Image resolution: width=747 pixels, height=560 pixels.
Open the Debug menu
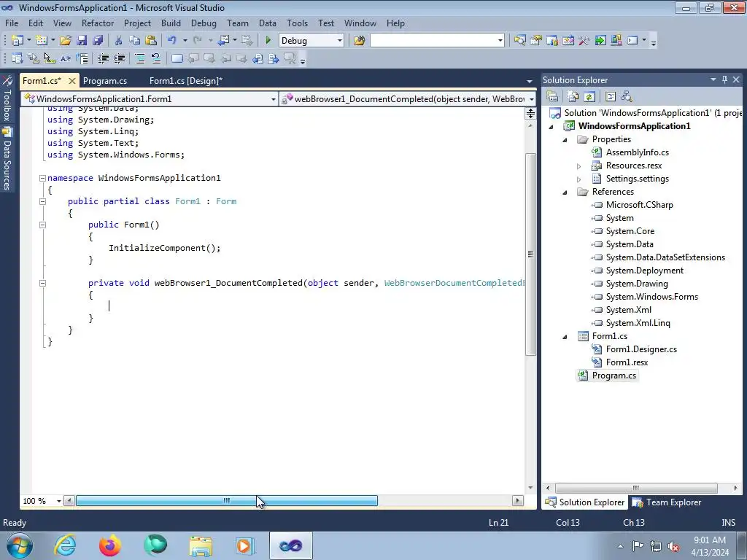pyautogui.click(x=204, y=23)
